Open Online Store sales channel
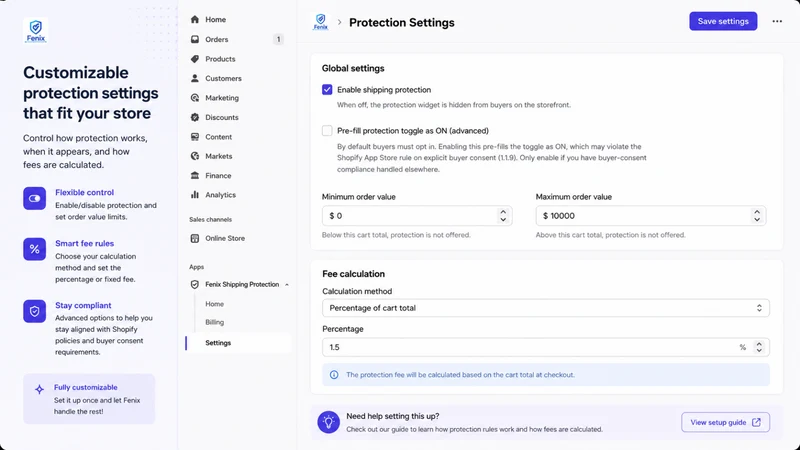The image size is (800, 450). tap(225, 238)
